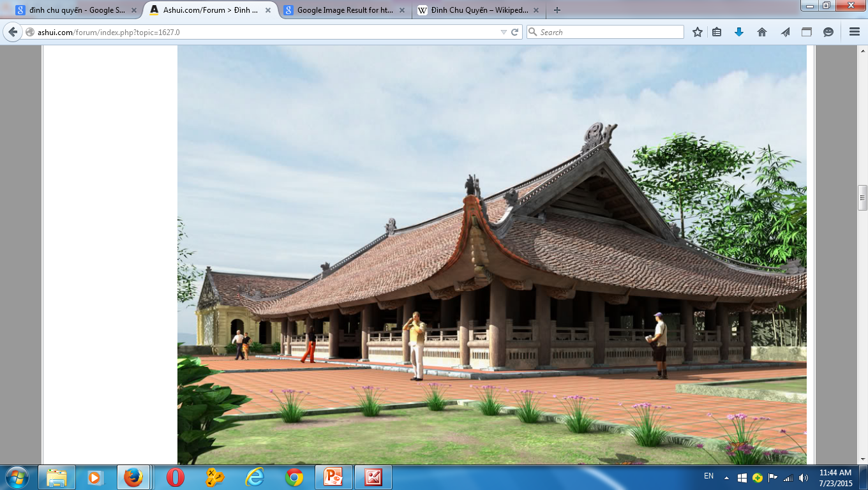Click the page vertical scrollbar handle

click(862, 197)
